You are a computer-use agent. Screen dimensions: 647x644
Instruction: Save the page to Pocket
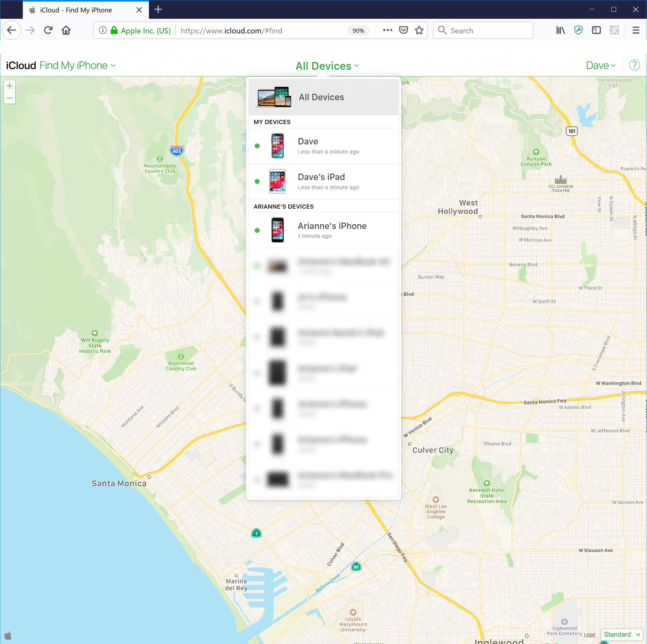(x=403, y=30)
